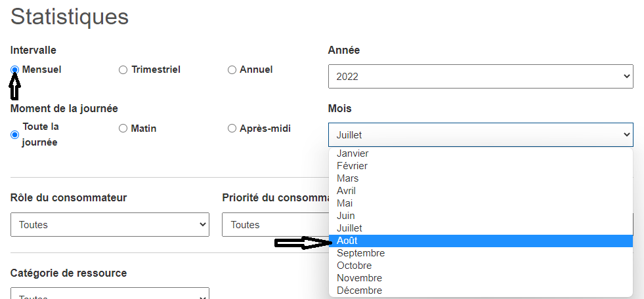Choose Octobre from the month list
The width and height of the screenshot is (644, 299).
pyautogui.click(x=481, y=266)
